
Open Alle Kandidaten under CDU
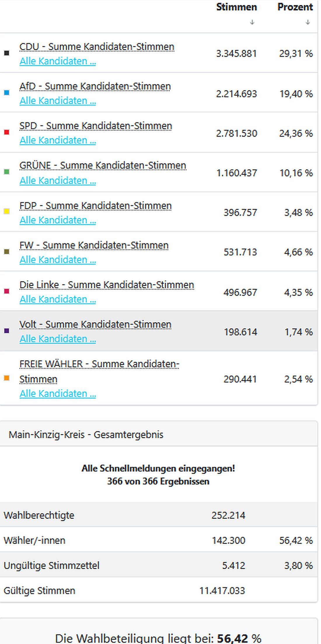[58, 62]
